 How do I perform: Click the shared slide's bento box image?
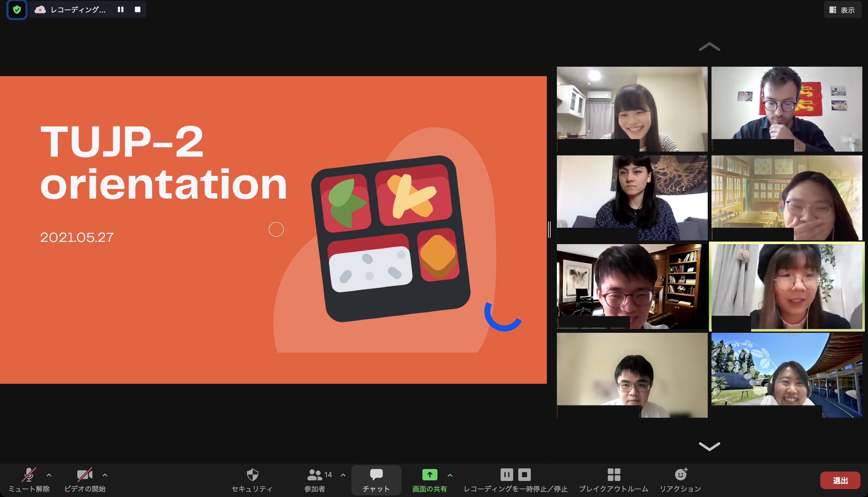point(391,239)
